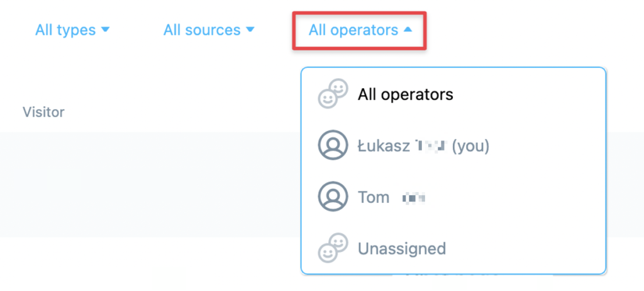Click the grey row under Visitor
The width and height of the screenshot is (644, 291).
coord(150,185)
